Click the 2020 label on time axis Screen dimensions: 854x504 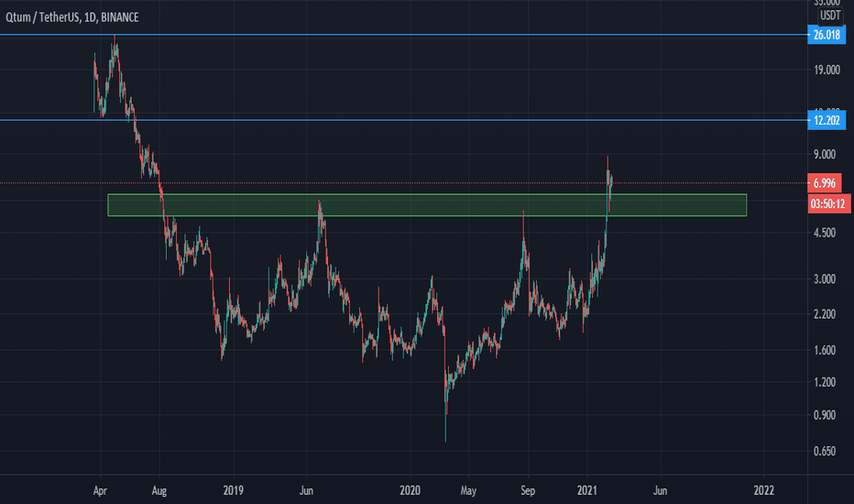[x=410, y=491]
